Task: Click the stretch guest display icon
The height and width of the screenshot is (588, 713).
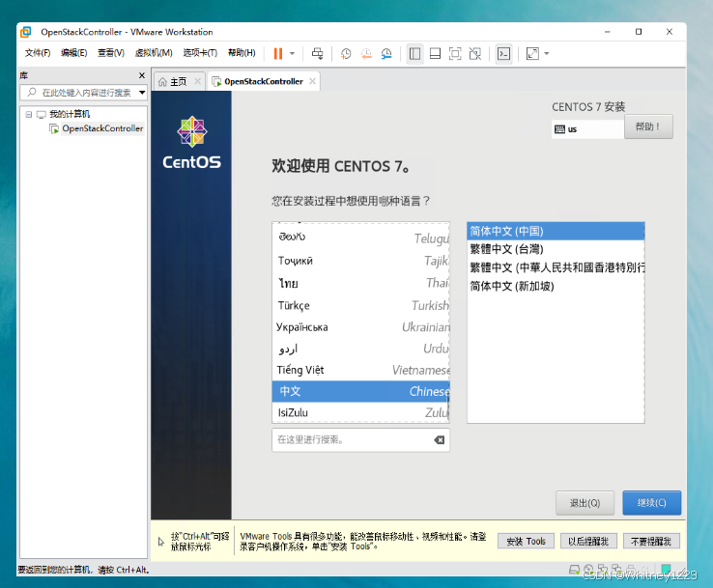Action: 532,54
